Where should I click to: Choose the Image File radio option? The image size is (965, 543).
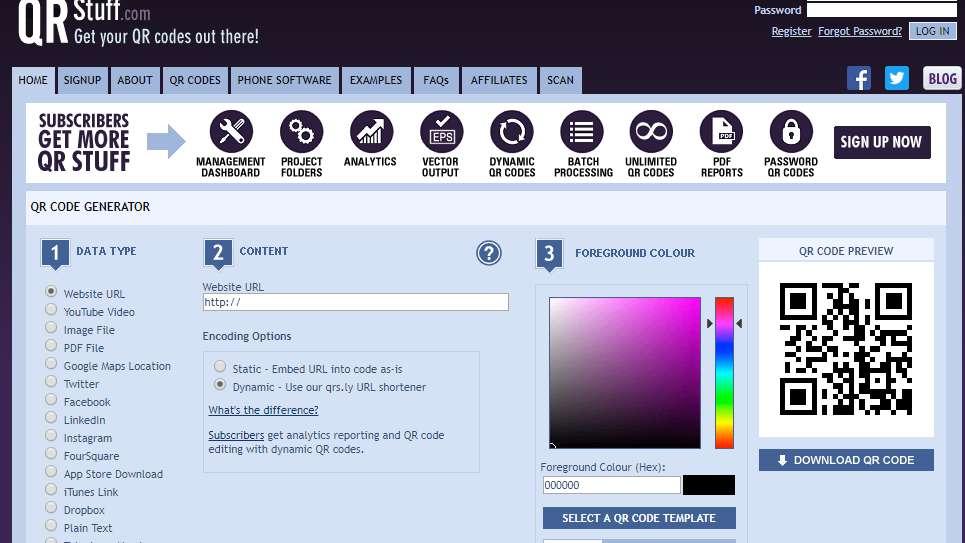(51, 327)
